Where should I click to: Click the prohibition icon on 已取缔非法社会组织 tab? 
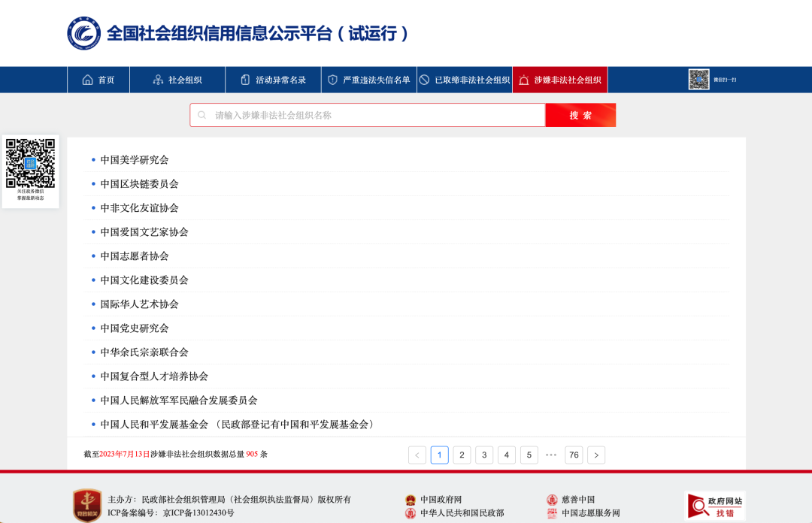click(x=424, y=80)
